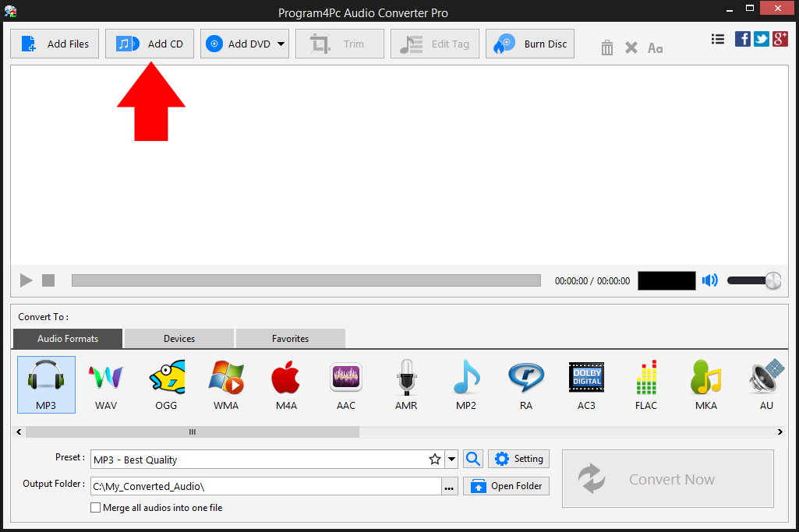Viewport: 799px width, 532px height.
Task: Star the current MP3 preset as favorite
Action: (434, 459)
